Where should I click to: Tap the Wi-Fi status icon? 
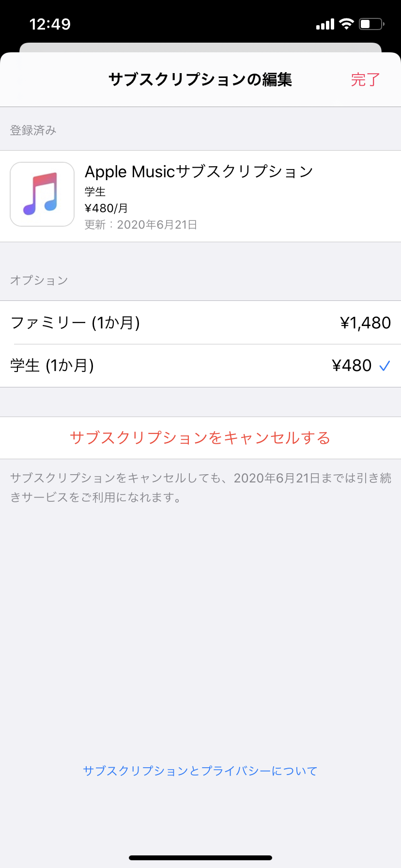tap(346, 24)
